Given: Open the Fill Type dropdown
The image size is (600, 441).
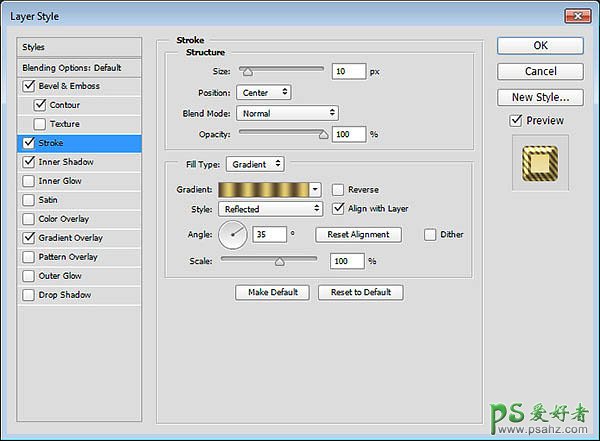Looking at the screenshot, I should pos(255,164).
